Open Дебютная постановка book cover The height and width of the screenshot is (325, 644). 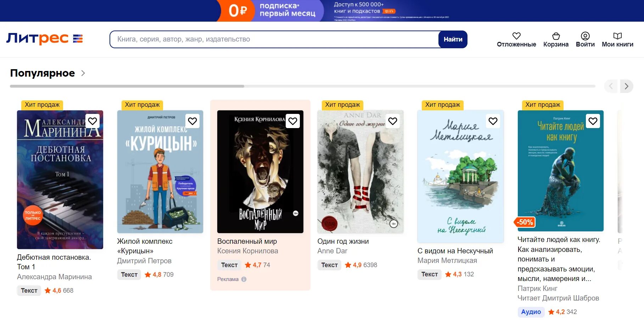[x=60, y=180]
